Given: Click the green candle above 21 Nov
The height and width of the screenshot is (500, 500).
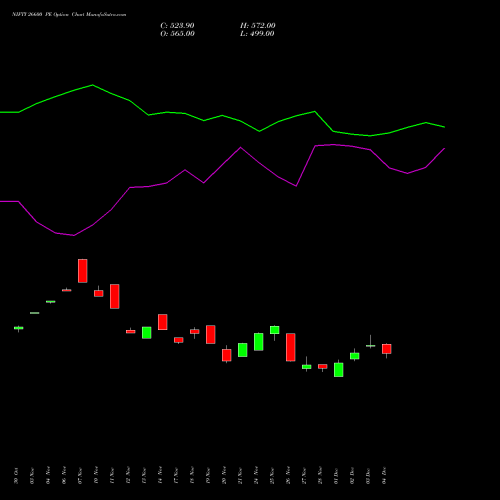Looking at the screenshot, I should pos(243,350).
